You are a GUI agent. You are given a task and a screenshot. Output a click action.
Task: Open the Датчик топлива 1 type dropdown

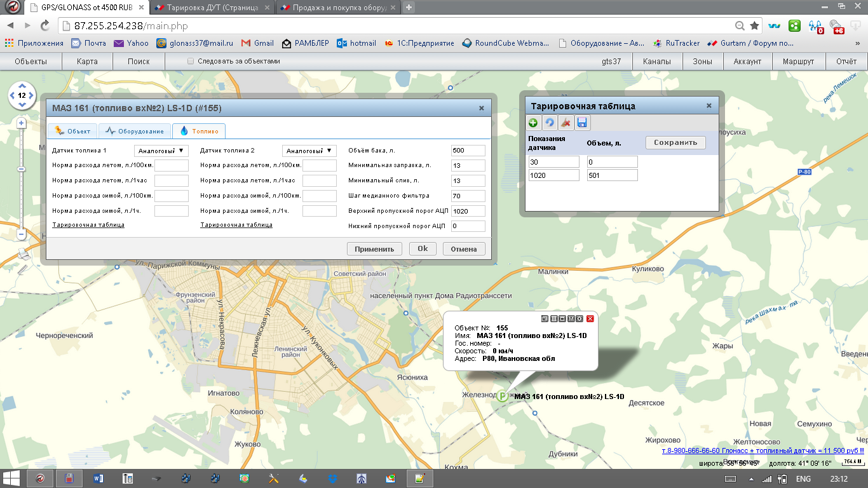161,151
